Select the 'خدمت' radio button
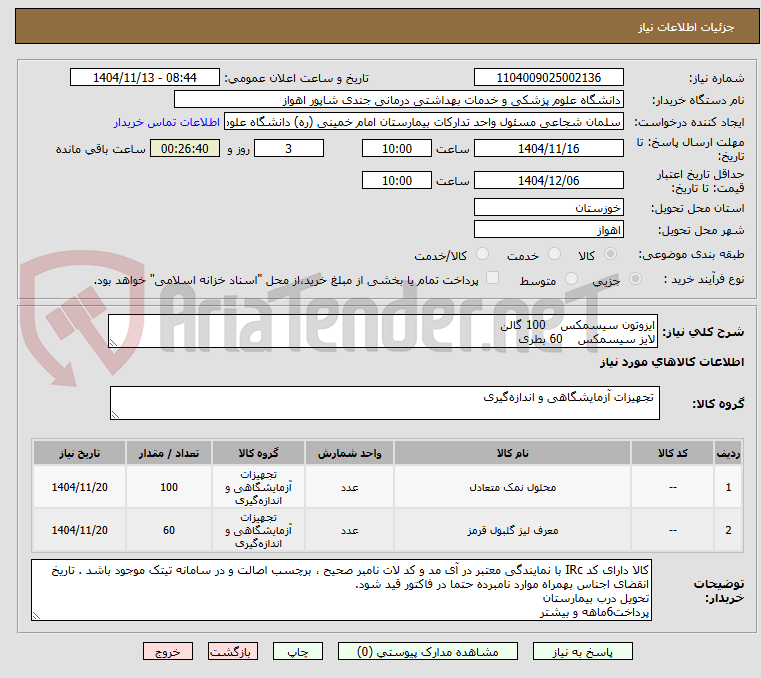This screenshot has height=678, width=761. [554, 254]
